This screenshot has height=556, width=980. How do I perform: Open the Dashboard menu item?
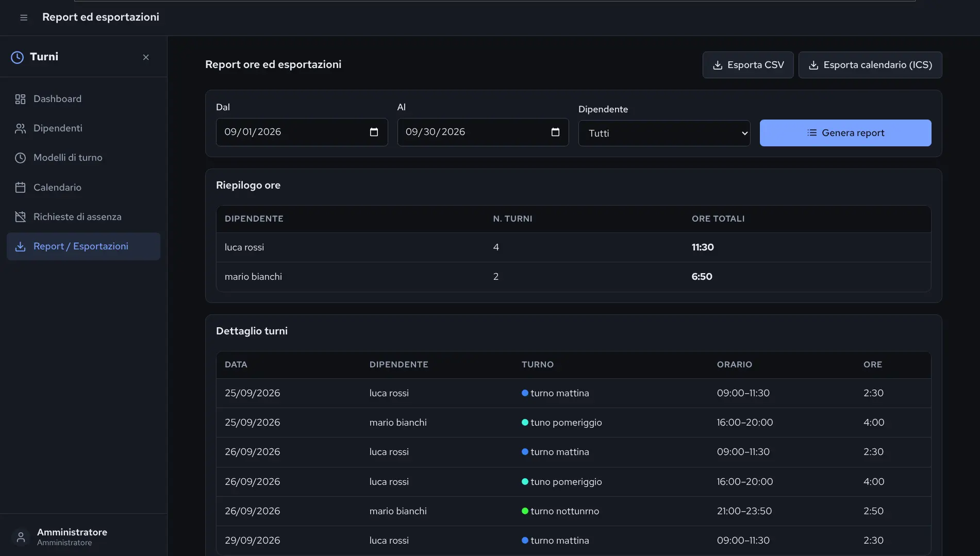click(84, 99)
